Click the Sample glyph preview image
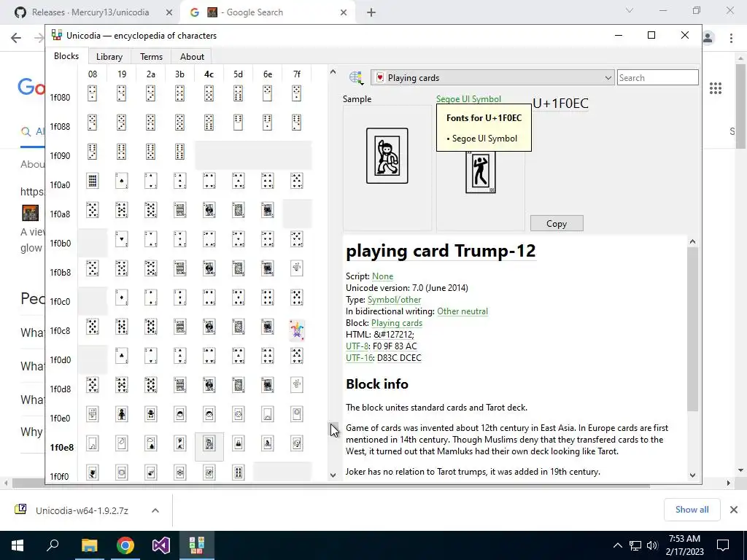Screen dimensions: 747x560 (x=387, y=156)
